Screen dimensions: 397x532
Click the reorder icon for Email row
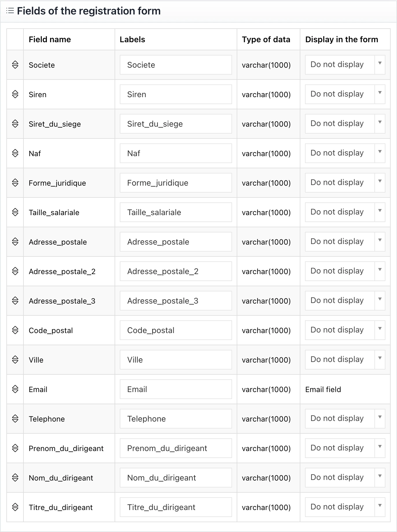pos(15,389)
